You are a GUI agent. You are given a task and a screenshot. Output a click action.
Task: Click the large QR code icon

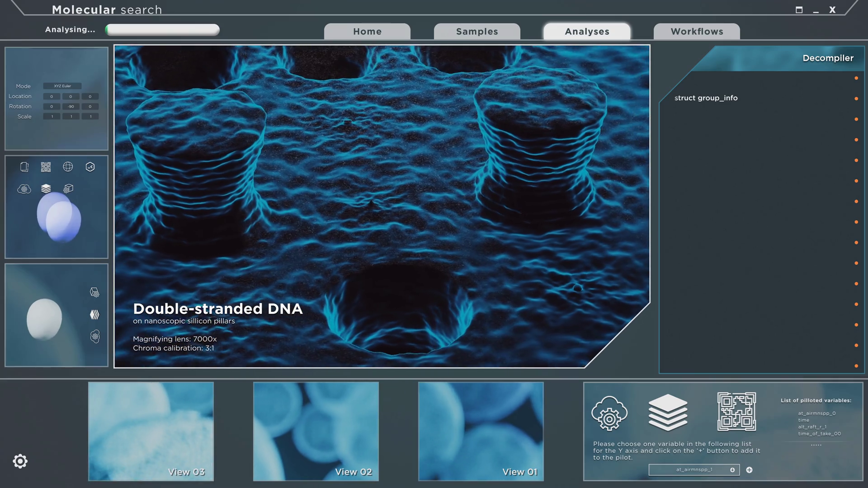click(736, 412)
